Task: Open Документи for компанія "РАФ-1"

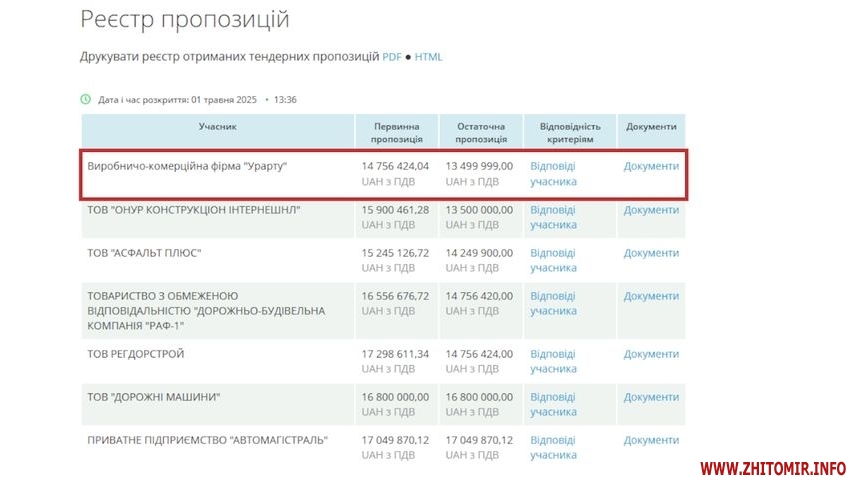Action: click(651, 296)
